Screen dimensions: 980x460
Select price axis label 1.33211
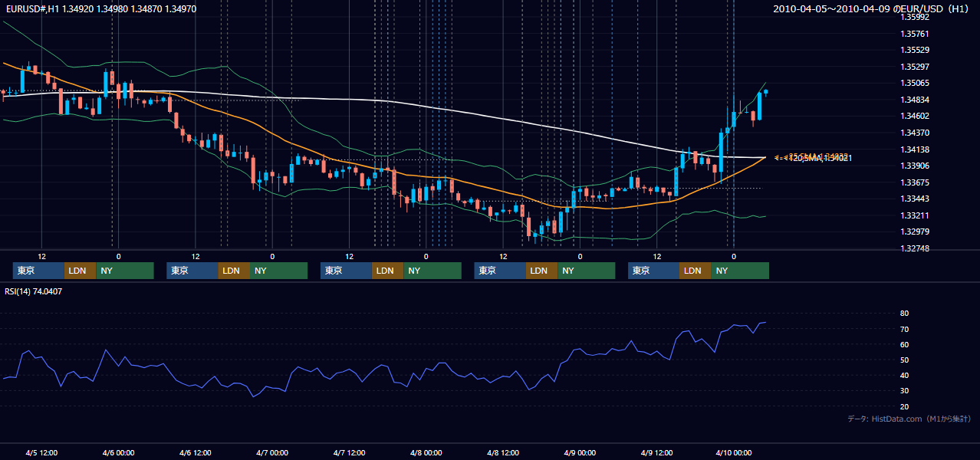(916, 215)
